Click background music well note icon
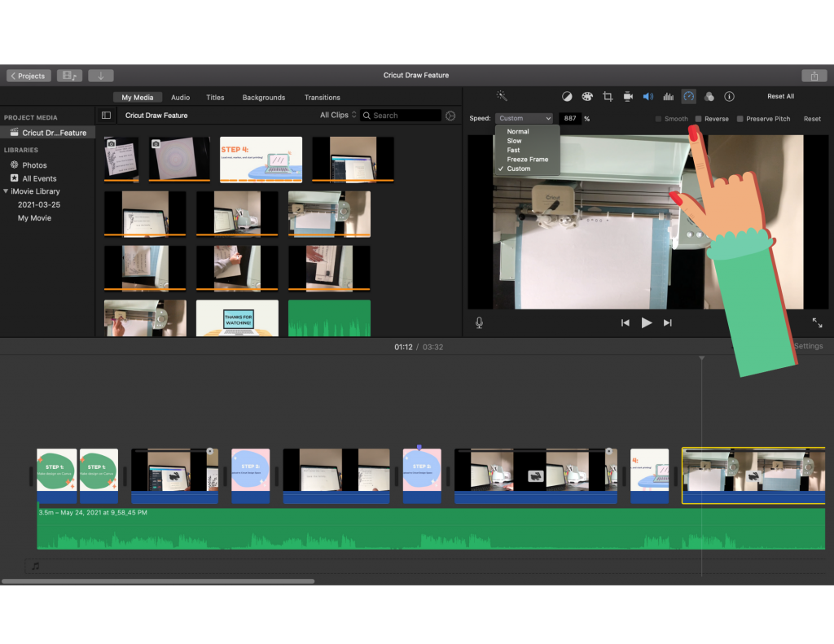834x644 pixels. coord(35,567)
